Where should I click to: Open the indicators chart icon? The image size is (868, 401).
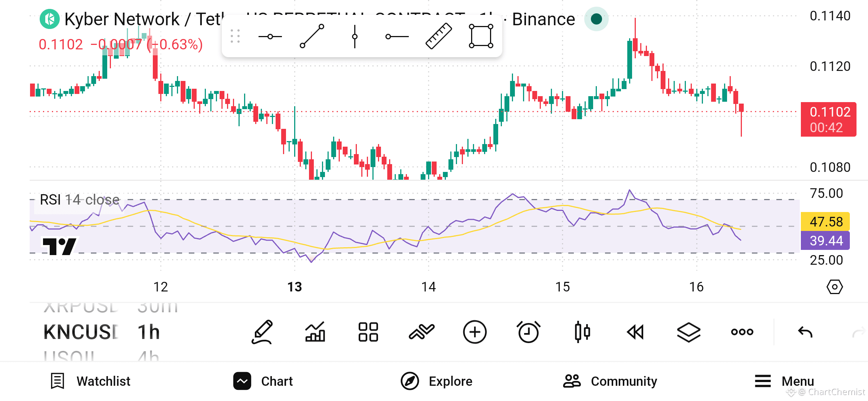pyautogui.click(x=315, y=332)
